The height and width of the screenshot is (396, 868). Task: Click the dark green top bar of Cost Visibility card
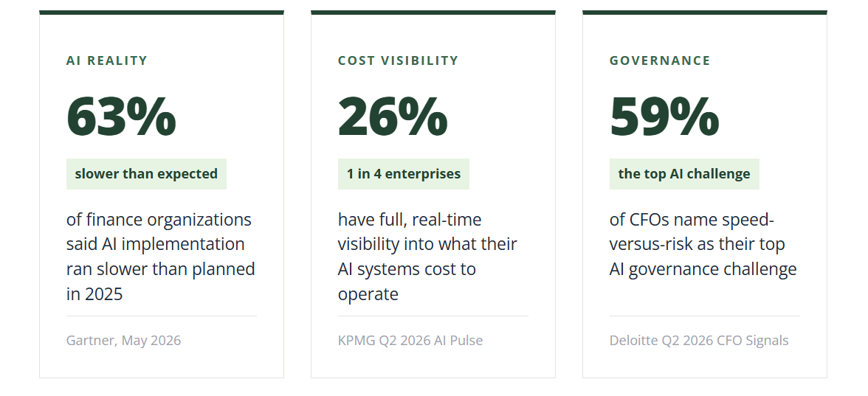coord(433,12)
